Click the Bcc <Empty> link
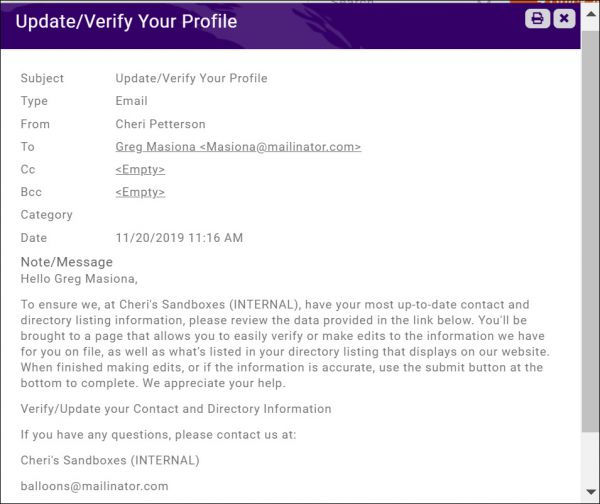The image size is (600, 504). 140,192
